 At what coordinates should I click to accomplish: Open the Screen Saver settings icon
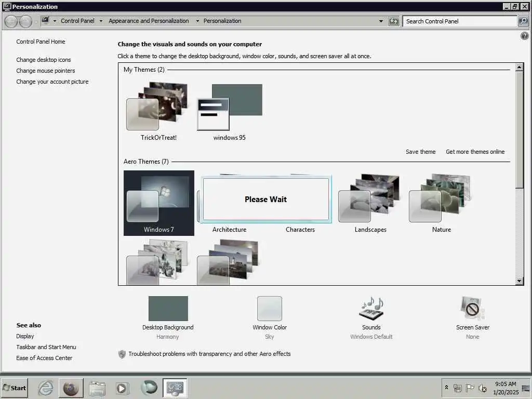(472, 308)
